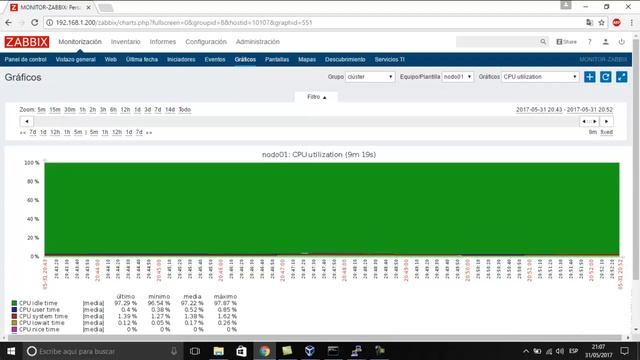The width and height of the screenshot is (640, 360).
Task: Click the Cortana search box
Action: (102, 351)
